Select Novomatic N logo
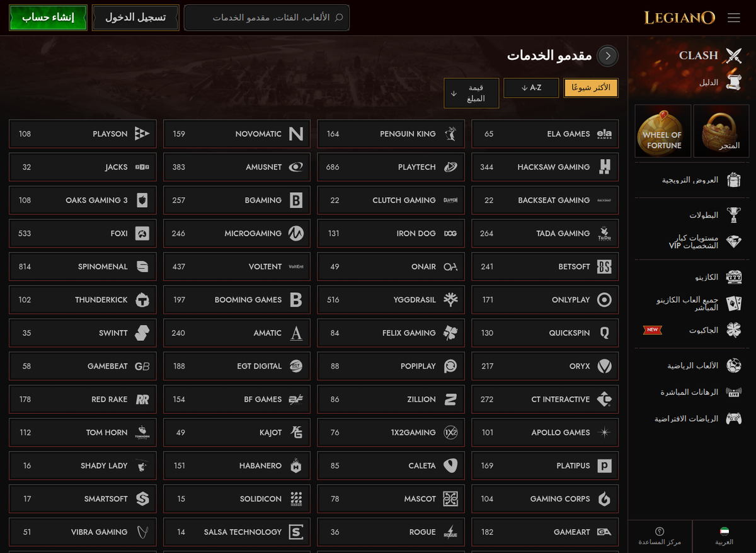 pos(296,134)
